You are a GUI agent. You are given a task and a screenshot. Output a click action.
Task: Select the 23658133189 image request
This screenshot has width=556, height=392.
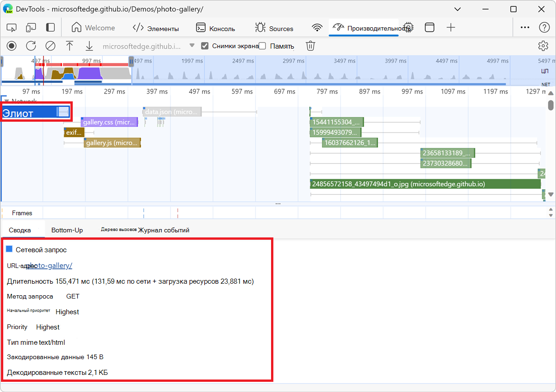[x=448, y=153]
